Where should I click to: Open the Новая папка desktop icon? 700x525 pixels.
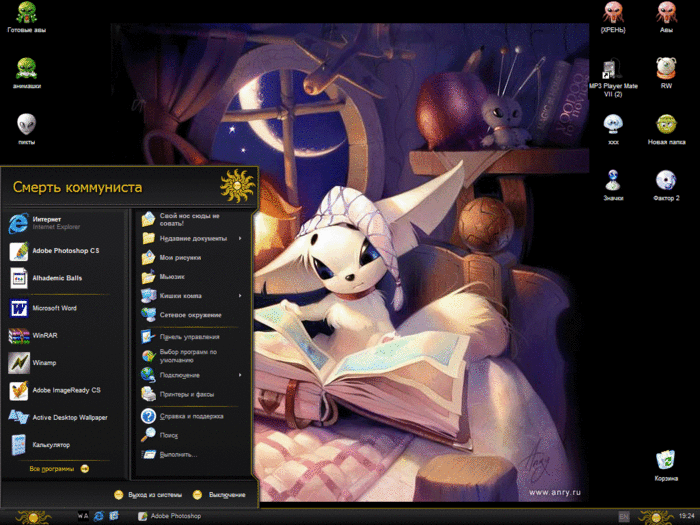click(666, 129)
